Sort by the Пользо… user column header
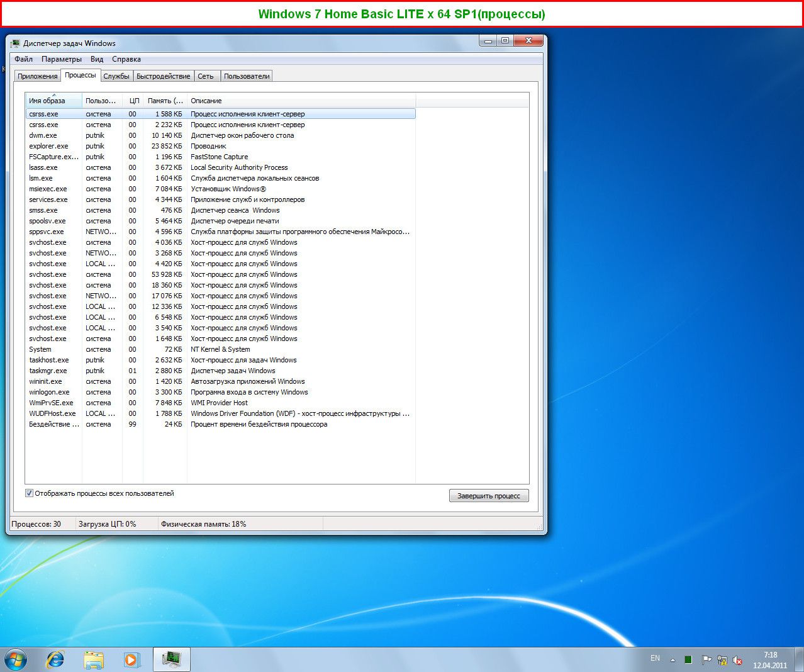Viewport: 804px width, 672px height. point(102,101)
